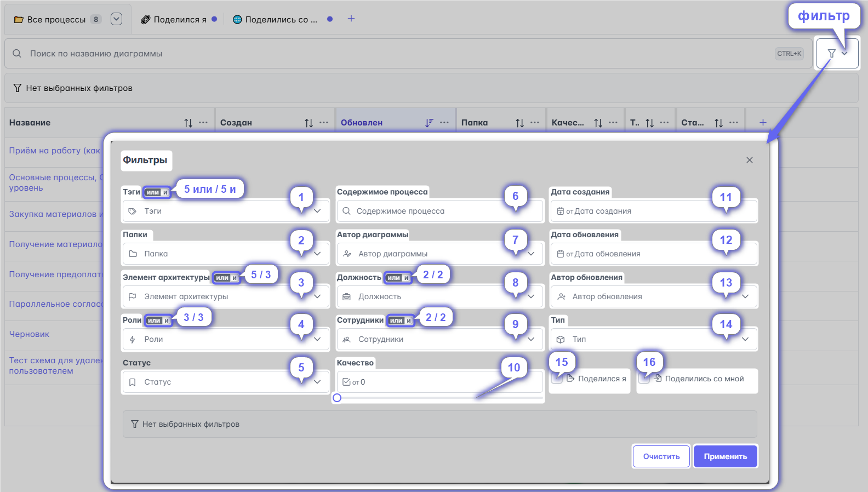Open three-dot menu of the Папка column

pos(535,123)
